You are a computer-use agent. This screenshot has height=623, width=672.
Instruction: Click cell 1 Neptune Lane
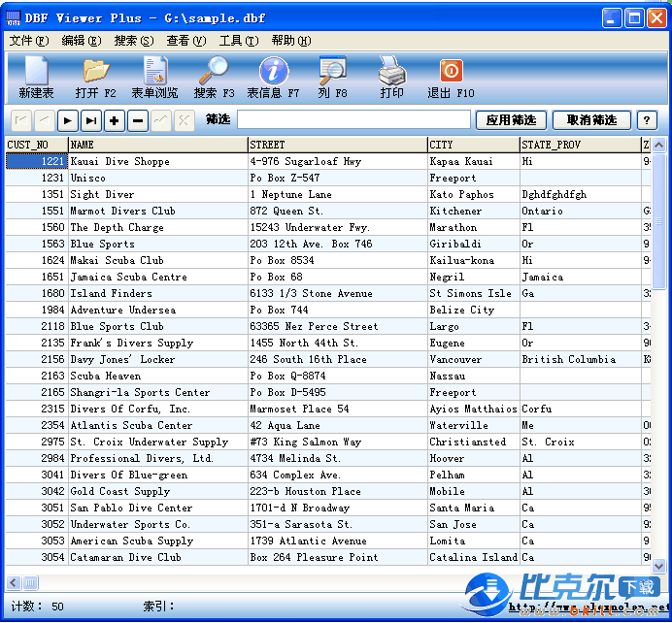pyautogui.click(x=338, y=194)
